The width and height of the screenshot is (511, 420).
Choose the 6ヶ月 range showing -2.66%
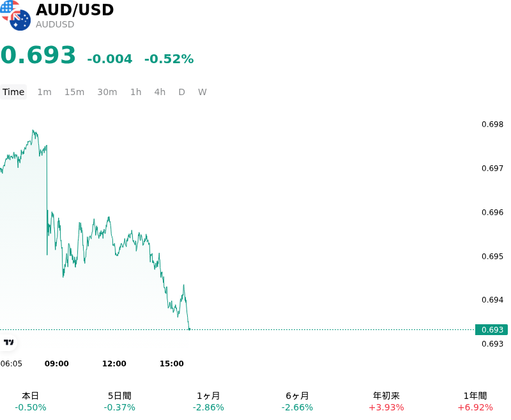pos(297,401)
